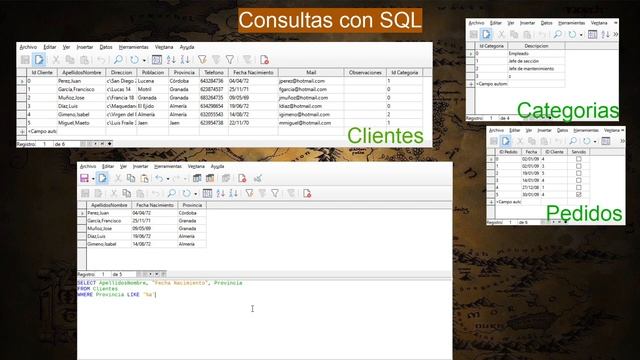This screenshot has height=360, width=640.
Task: Toggle Edit Data icon in Categorias window
Action: [486, 35]
